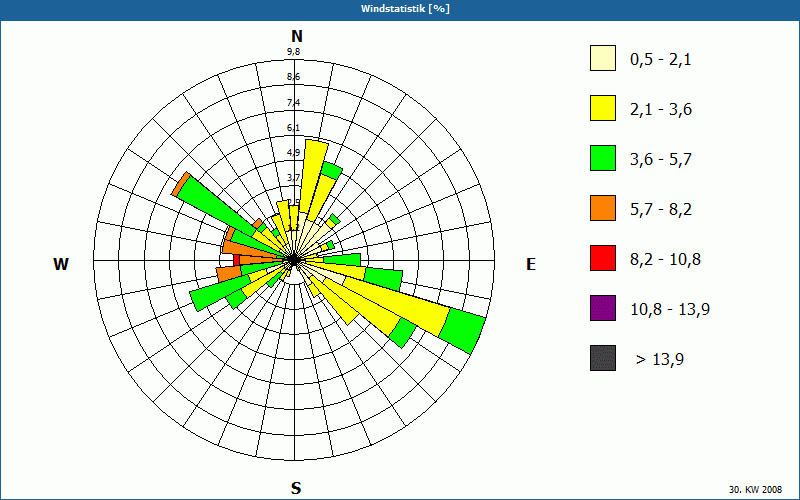Click the red segment on the west bar

point(236,260)
